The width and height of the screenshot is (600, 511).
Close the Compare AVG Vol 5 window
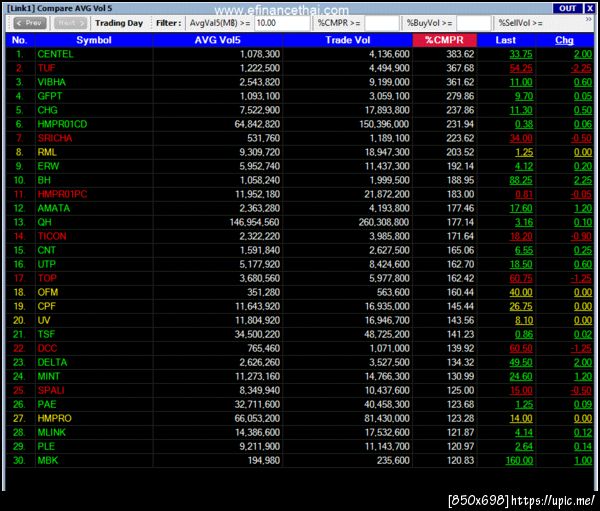pos(589,8)
